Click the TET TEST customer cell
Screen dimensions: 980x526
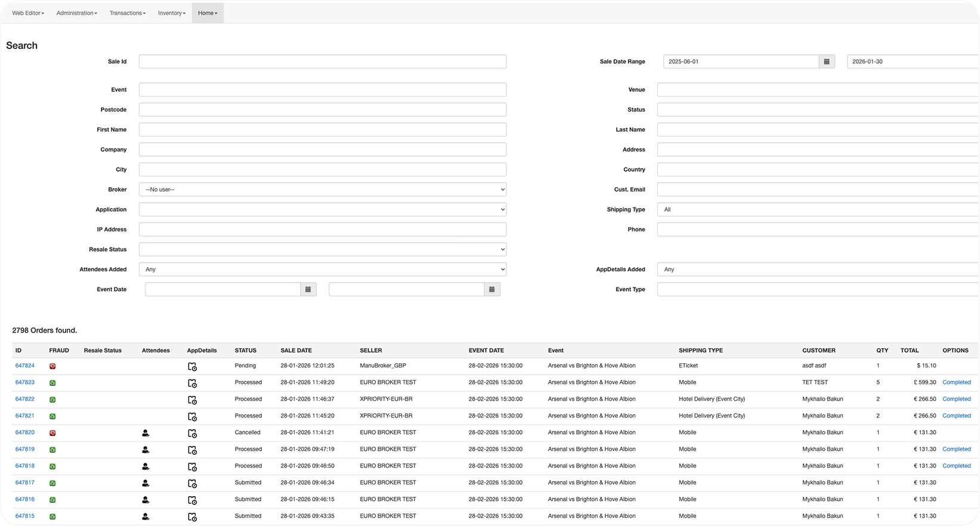point(815,382)
